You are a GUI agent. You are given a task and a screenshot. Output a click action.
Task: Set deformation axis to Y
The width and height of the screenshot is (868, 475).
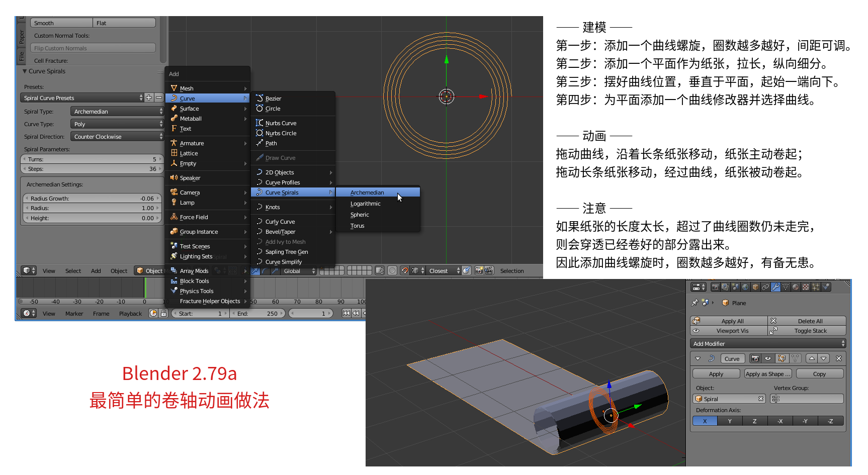(x=730, y=421)
